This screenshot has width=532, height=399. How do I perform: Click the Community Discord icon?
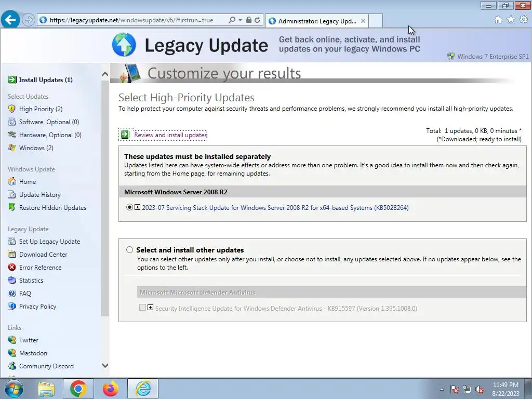click(x=12, y=366)
